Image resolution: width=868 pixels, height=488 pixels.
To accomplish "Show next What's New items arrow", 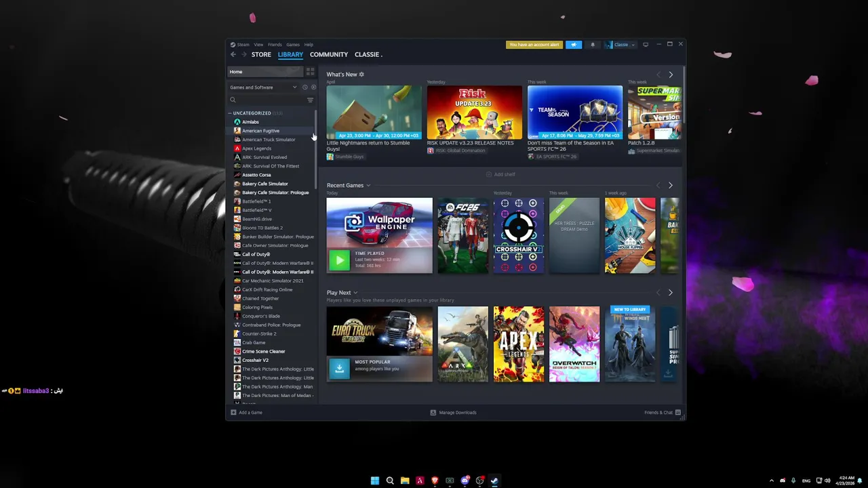I will tap(671, 75).
